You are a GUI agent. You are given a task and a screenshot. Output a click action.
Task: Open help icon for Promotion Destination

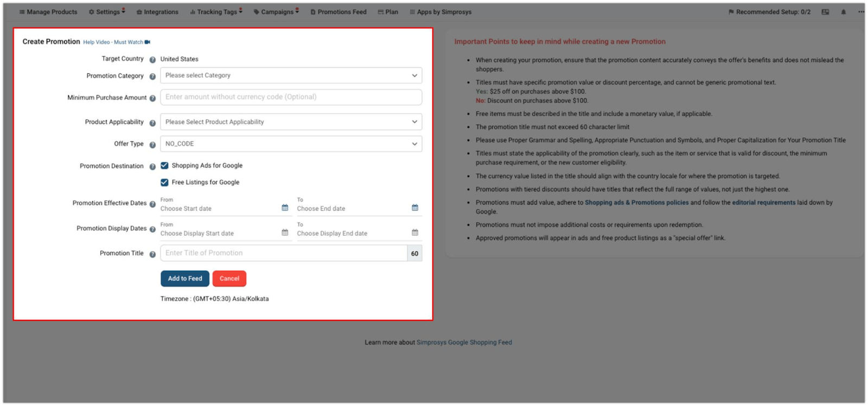(x=152, y=167)
